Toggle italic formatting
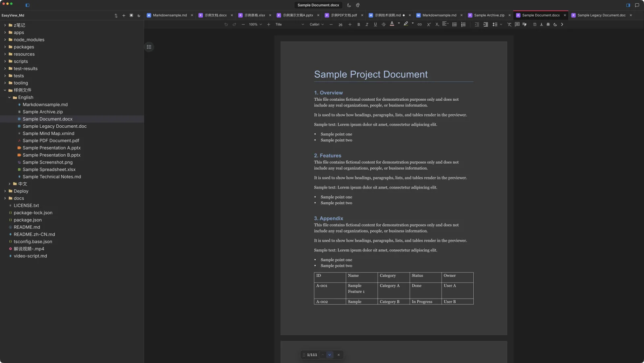Image resolution: width=644 pixels, height=363 pixels. click(x=367, y=25)
